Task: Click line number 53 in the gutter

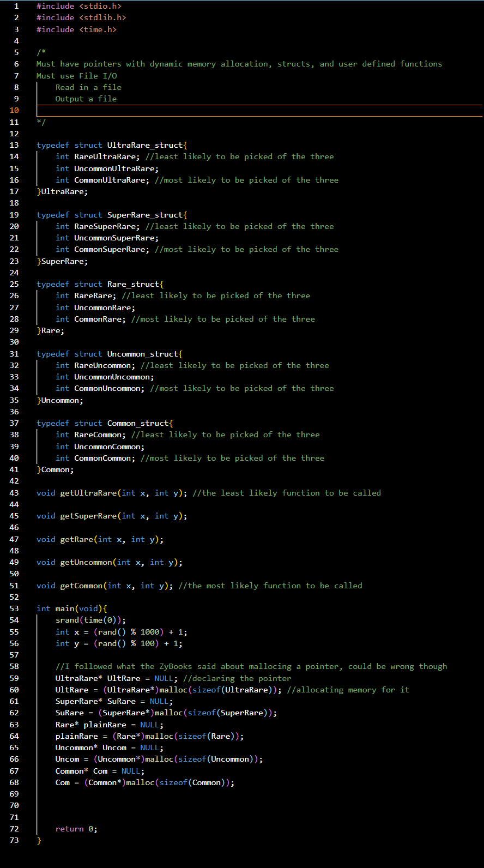Action: pos(14,608)
